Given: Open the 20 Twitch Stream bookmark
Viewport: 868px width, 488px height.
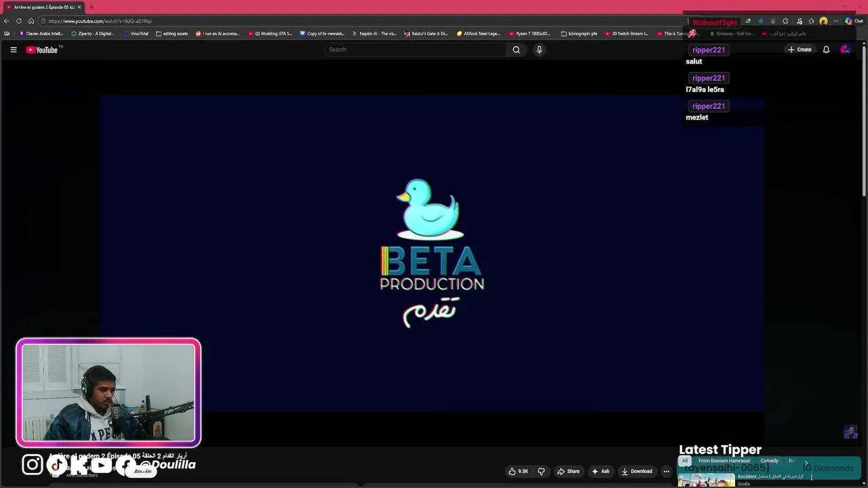Looking at the screenshot, I should 627,33.
